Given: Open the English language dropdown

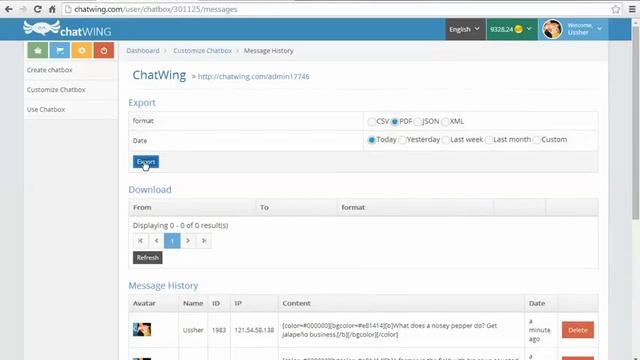Looking at the screenshot, I should pyautogui.click(x=465, y=29).
